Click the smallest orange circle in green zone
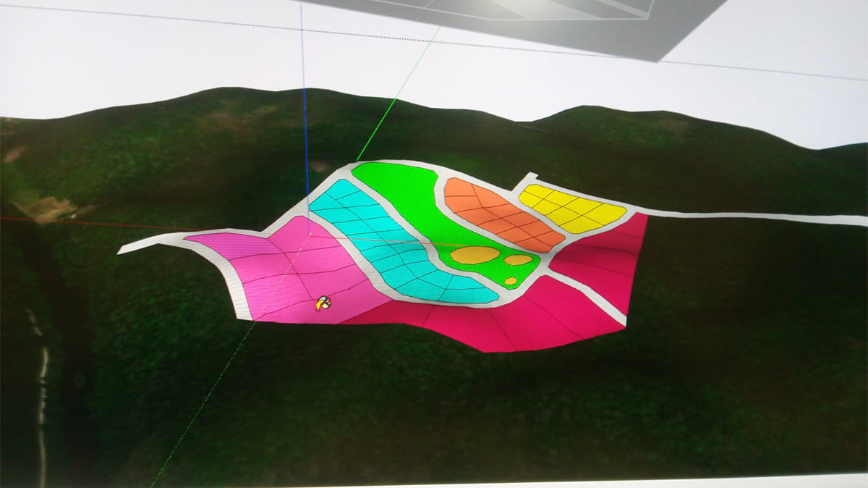 [x=511, y=281]
